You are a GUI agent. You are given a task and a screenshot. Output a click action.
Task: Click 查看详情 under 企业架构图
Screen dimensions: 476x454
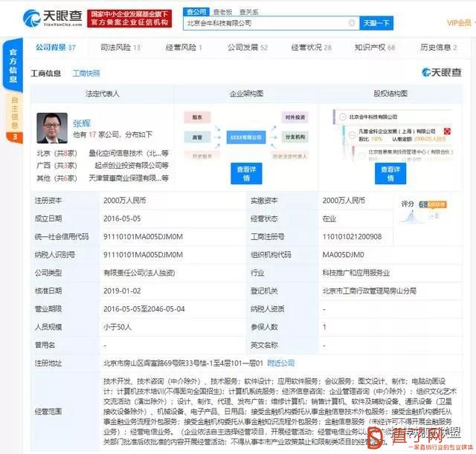[x=246, y=173]
